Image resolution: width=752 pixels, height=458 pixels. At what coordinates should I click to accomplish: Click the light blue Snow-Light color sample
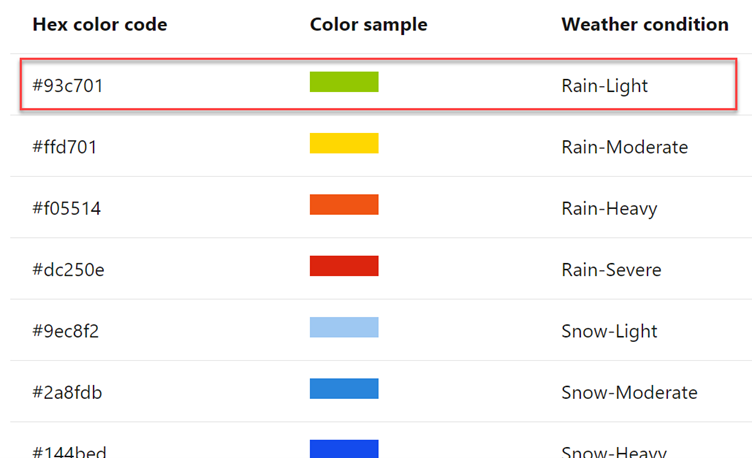coord(344,328)
